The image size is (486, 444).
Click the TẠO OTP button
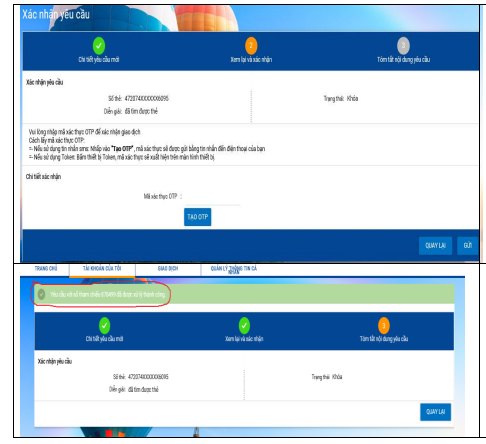coord(198,217)
